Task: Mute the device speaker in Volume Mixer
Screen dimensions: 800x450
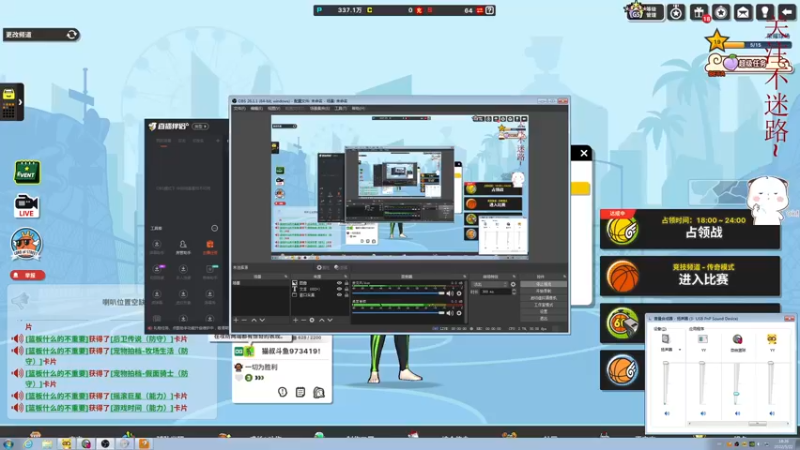Action: click(667, 413)
